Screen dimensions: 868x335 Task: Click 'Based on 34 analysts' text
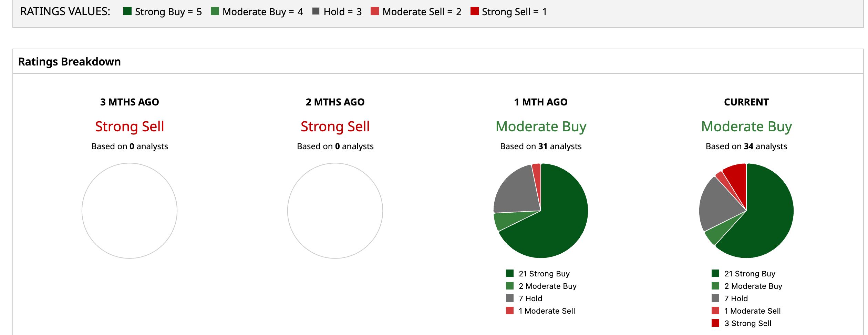pos(746,146)
